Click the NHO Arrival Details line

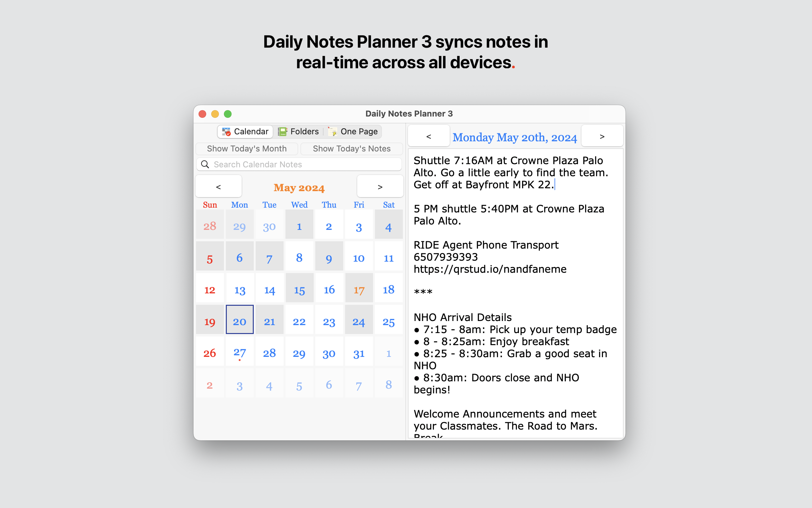point(462,317)
